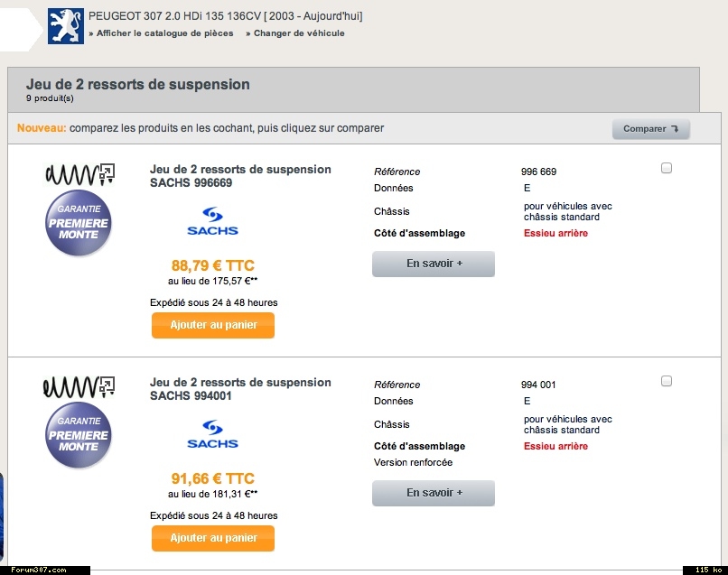Viewport: 728px width, 575px height.
Task: Add SACHS 994001 to cart with Ajouter au panier
Action: coord(213,538)
